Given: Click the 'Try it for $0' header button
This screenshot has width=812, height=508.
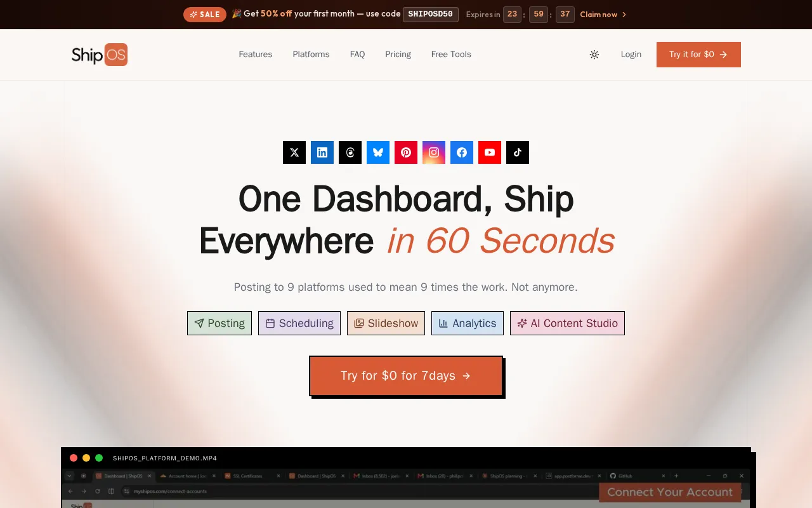Looking at the screenshot, I should coord(698,55).
